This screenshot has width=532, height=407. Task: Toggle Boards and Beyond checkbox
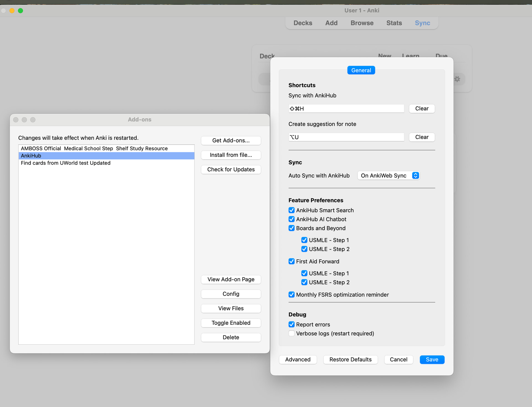click(x=291, y=228)
